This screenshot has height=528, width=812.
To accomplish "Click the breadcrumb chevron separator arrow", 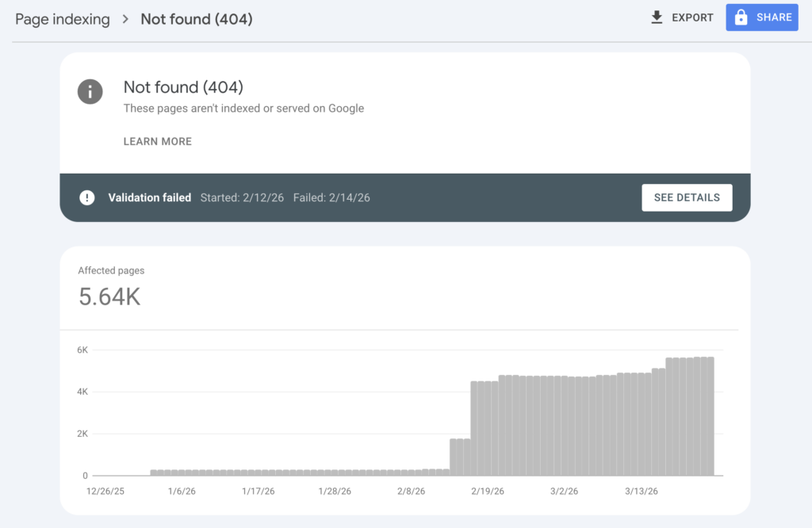I will [x=125, y=19].
